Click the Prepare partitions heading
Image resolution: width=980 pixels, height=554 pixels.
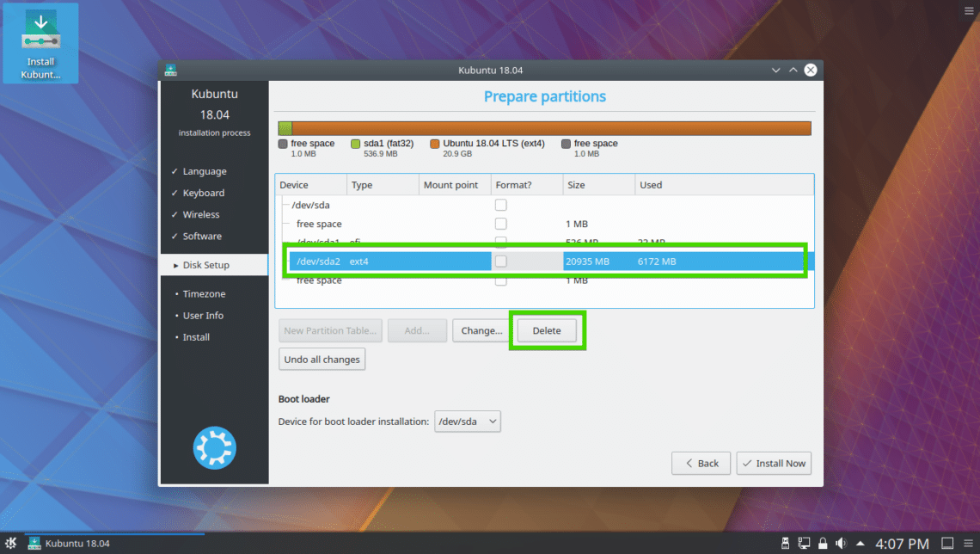[x=545, y=96]
